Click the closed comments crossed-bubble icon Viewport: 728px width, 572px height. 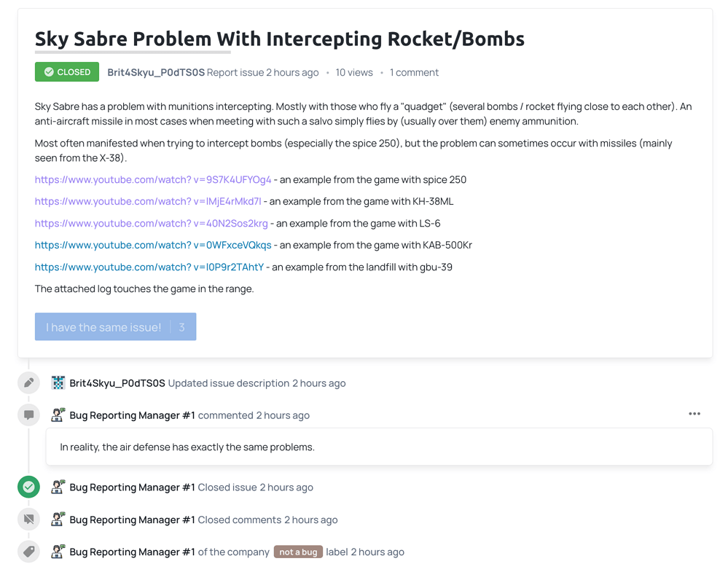tap(28, 520)
